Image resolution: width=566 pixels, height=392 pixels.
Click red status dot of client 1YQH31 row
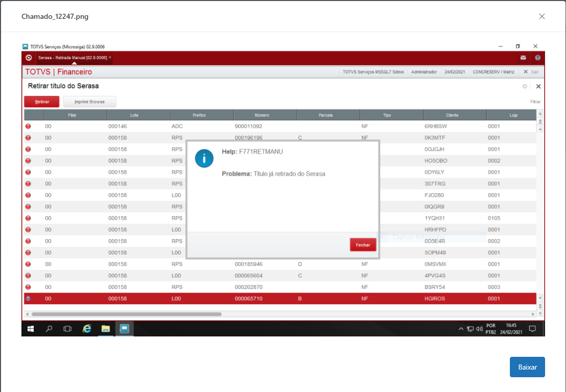click(28, 218)
